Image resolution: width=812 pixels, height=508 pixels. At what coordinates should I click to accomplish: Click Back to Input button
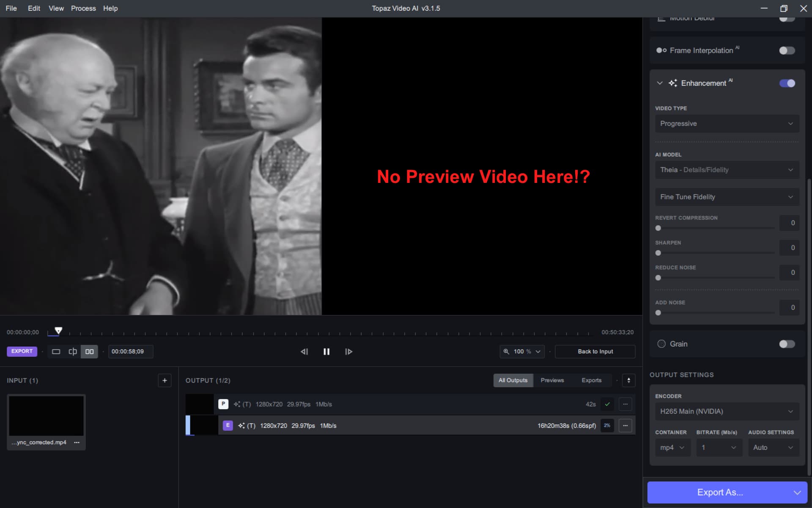pos(595,351)
